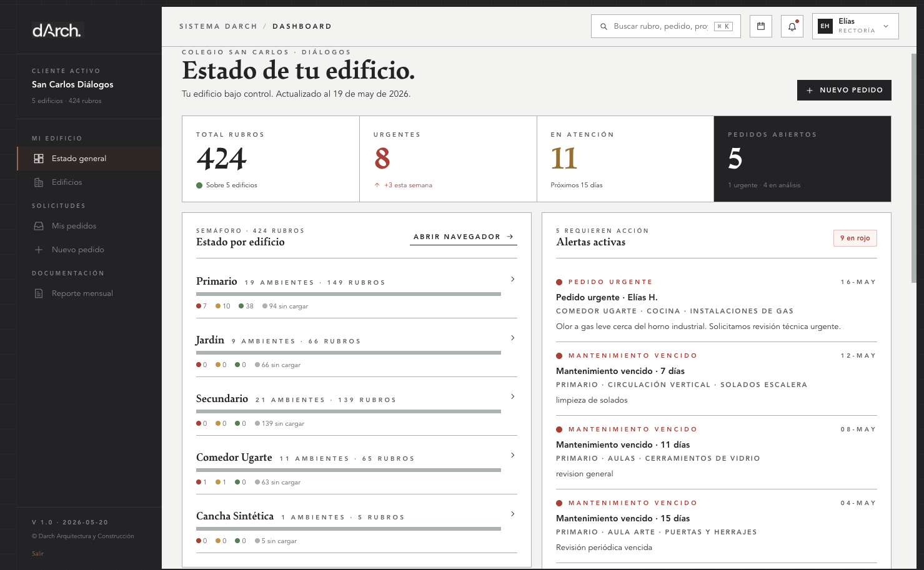Open Reporte mensual in sidebar
This screenshot has height=570, width=924.
pyautogui.click(x=89, y=293)
